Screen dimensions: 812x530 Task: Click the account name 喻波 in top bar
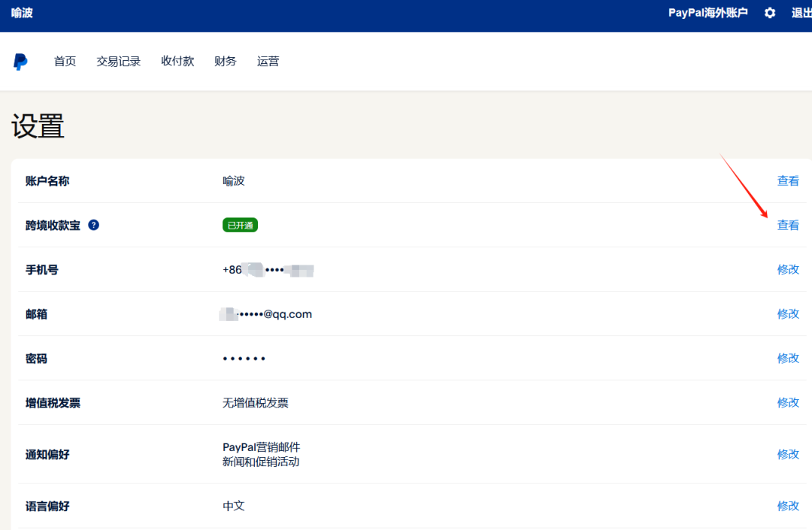(23, 13)
